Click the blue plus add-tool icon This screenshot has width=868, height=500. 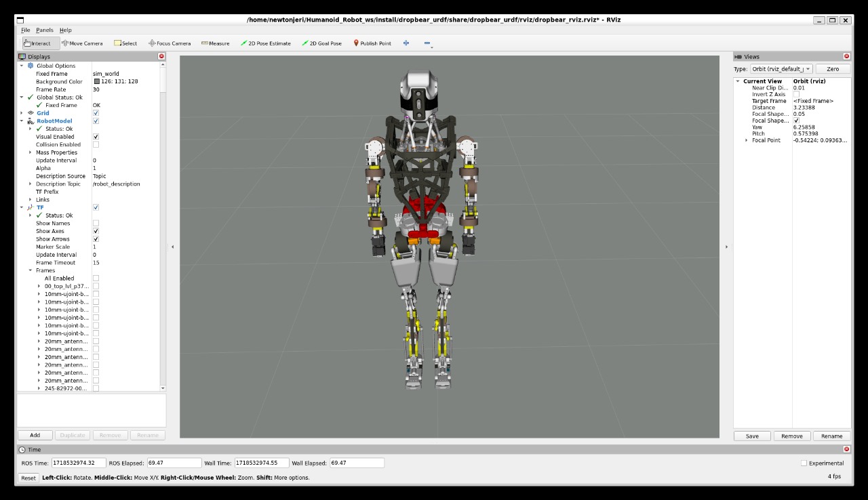tap(406, 43)
